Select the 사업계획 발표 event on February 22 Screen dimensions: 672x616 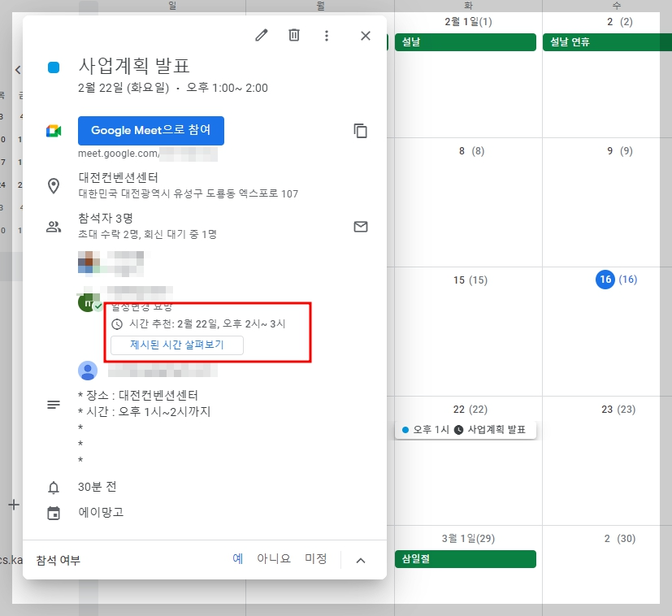coord(466,428)
